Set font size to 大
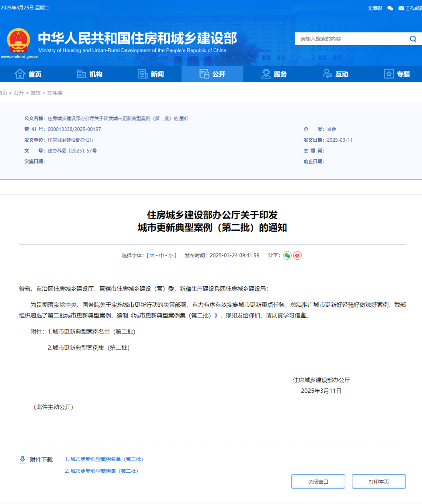 pyautogui.click(x=152, y=255)
